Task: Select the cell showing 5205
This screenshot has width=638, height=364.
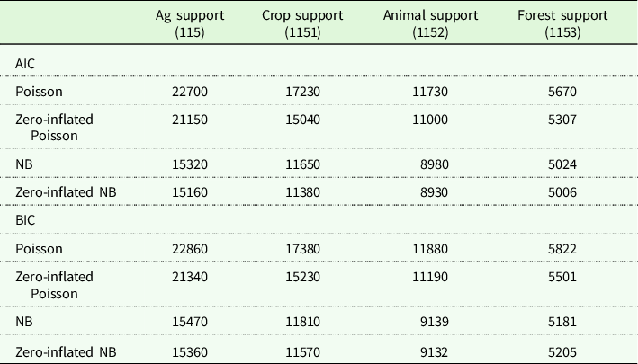Action: 563,346
